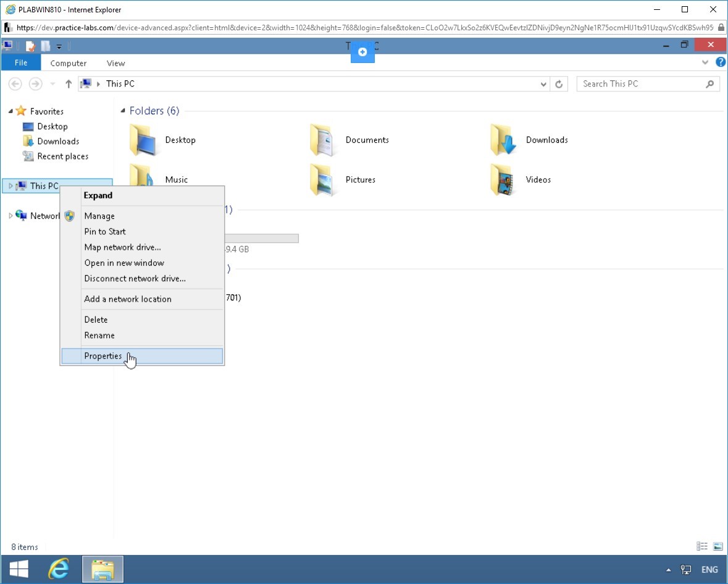The image size is (728, 584).
Task: Click the Network tree icon
Action: 21,215
